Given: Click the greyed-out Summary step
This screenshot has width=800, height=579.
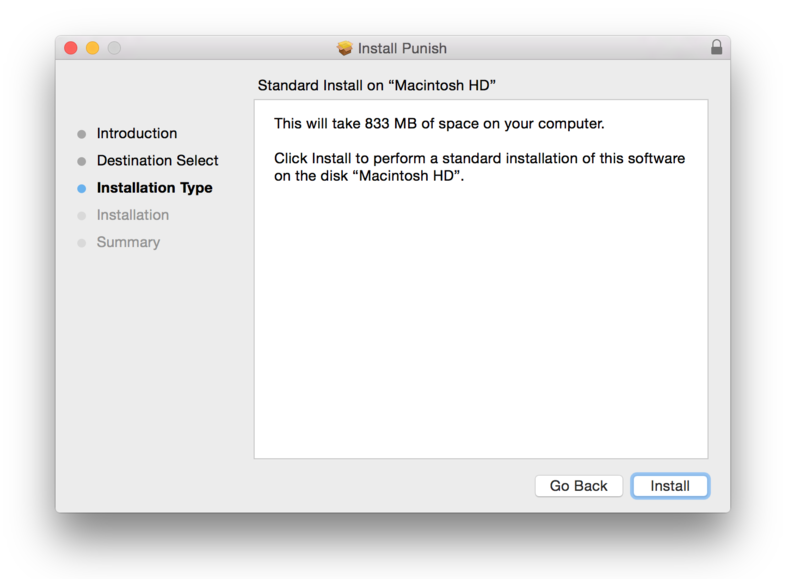Looking at the screenshot, I should click(128, 242).
